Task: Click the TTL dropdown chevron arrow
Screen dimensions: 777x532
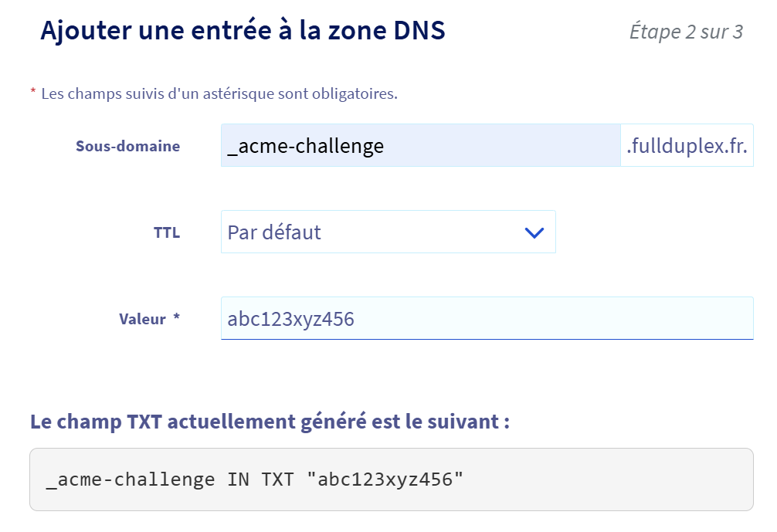Action: tap(534, 232)
